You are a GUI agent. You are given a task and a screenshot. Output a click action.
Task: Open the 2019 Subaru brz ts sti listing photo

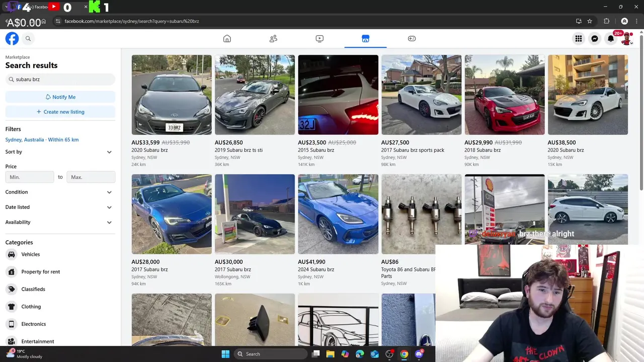pos(255,95)
